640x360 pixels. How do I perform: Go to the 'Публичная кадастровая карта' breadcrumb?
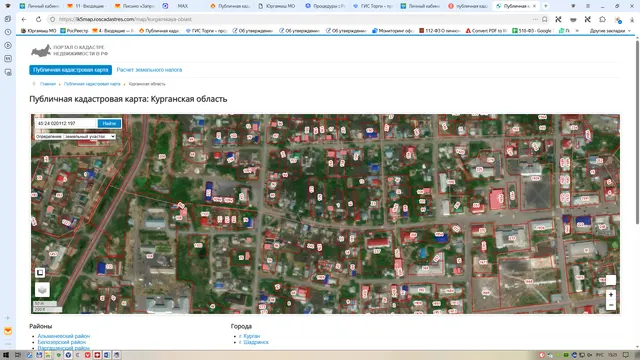92,84
